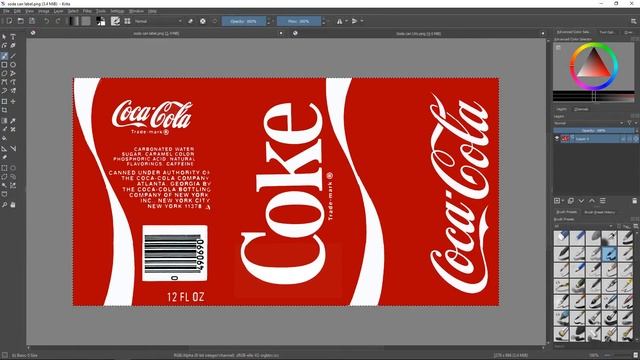Viewport: 640px width, 360px height.
Task: Select the Gradient tool in toolbox
Action: tap(4, 121)
